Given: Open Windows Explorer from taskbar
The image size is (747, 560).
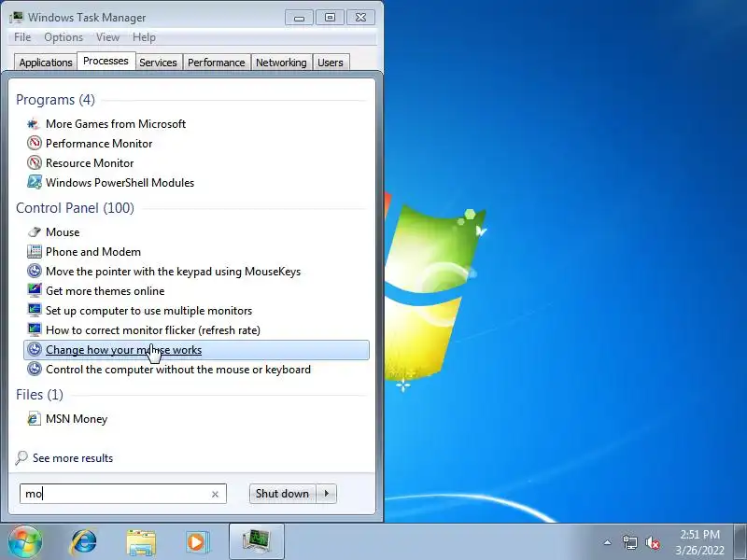Looking at the screenshot, I should (141, 542).
